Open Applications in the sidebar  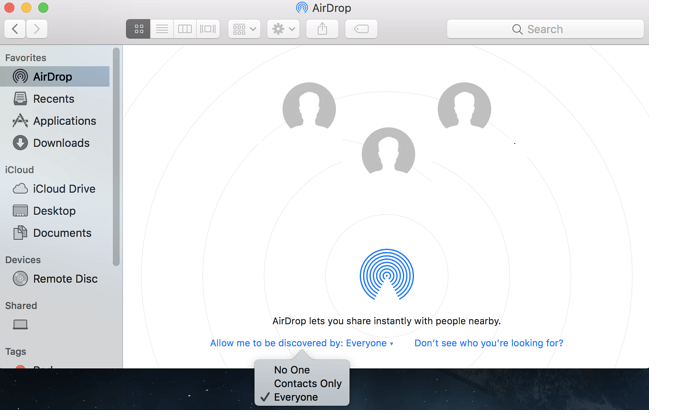[55, 121]
